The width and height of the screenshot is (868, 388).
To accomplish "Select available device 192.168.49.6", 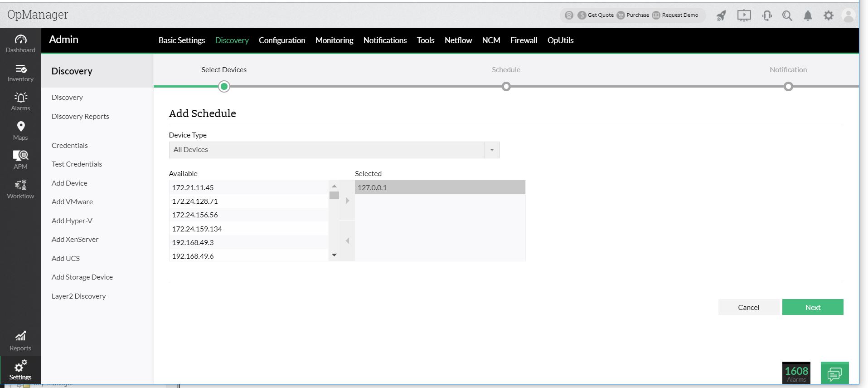I will point(249,255).
